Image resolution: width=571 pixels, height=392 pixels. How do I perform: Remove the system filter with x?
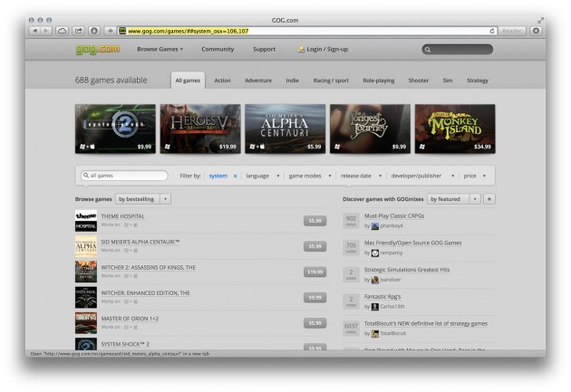click(236, 176)
